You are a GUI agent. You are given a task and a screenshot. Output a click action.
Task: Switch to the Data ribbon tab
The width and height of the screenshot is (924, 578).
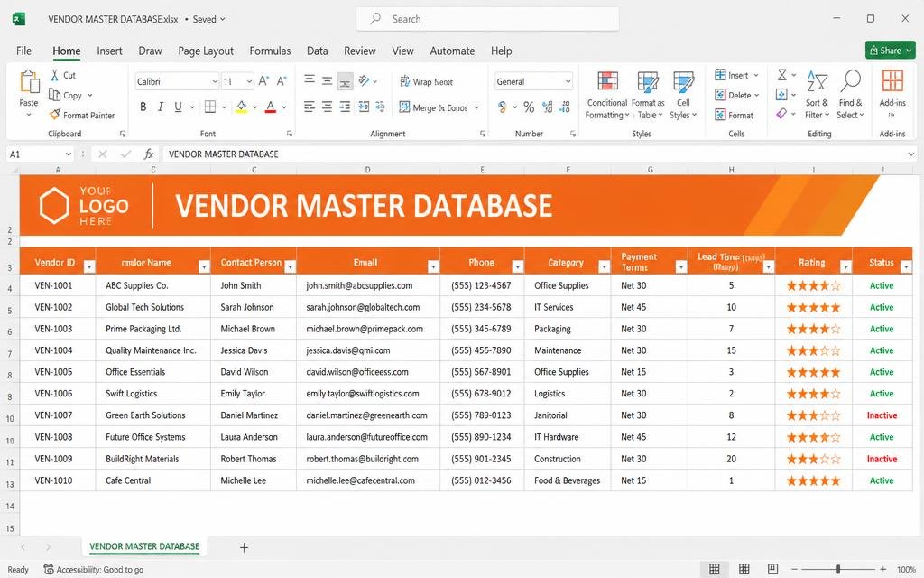(x=317, y=51)
